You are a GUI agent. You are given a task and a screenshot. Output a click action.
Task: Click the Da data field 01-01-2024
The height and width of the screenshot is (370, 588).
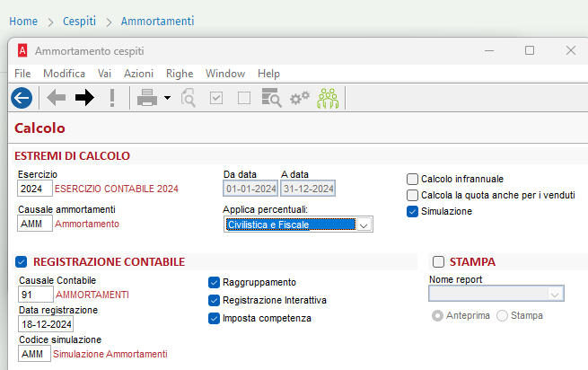point(250,189)
